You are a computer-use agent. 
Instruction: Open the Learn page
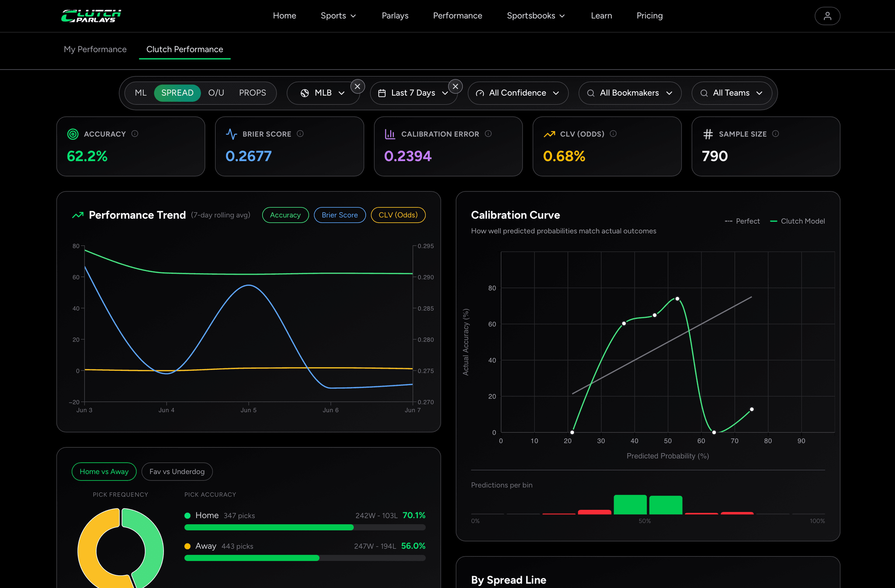(601, 16)
